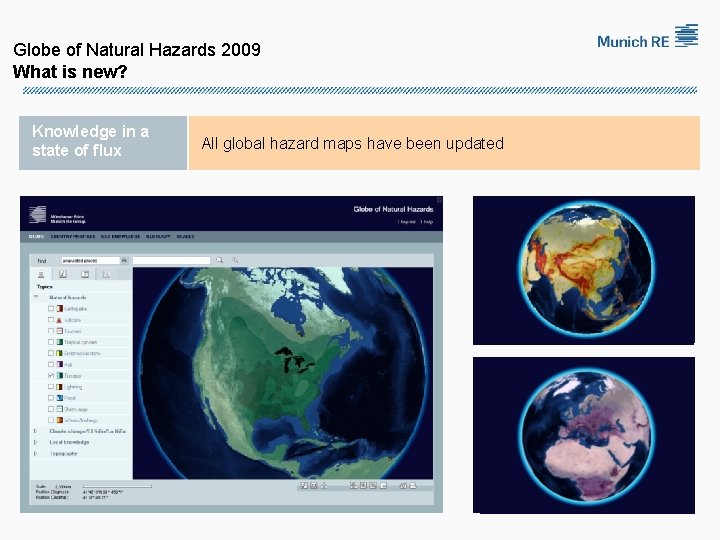Click the 'Position (Degrees)' status label
The width and height of the screenshot is (720, 540).
[52, 492]
